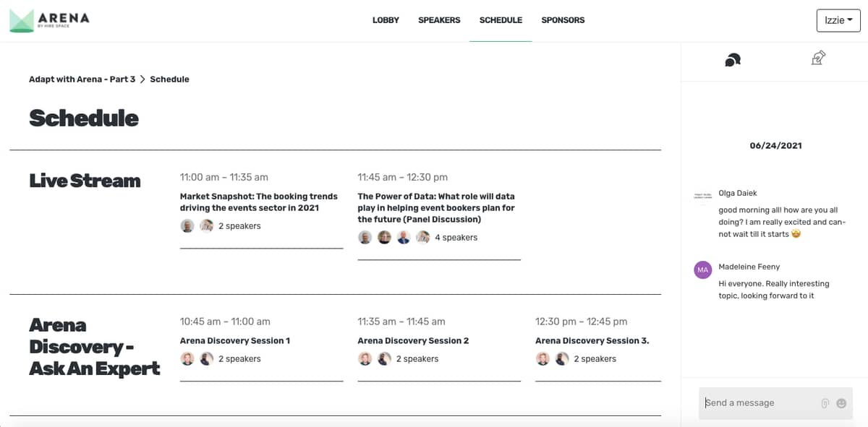Screen dimensions: 868x427
Task: Open the Izzie user dropdown
Action: (x=838, y=20)
